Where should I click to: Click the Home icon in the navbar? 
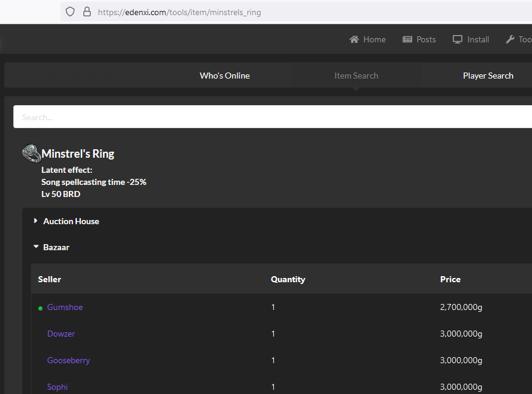pyautogui.click(x=354, y=39)
